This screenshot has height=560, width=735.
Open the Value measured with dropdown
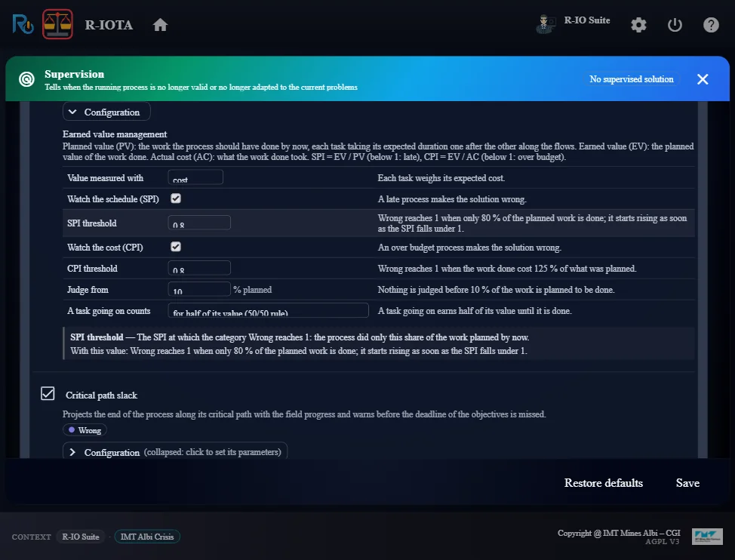coord(195,177)
